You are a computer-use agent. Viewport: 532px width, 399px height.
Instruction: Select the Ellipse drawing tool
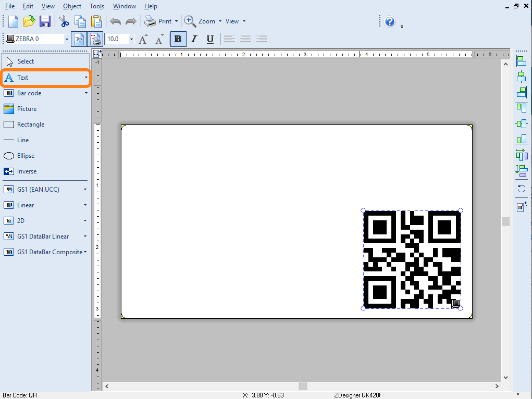coord(26,156)
